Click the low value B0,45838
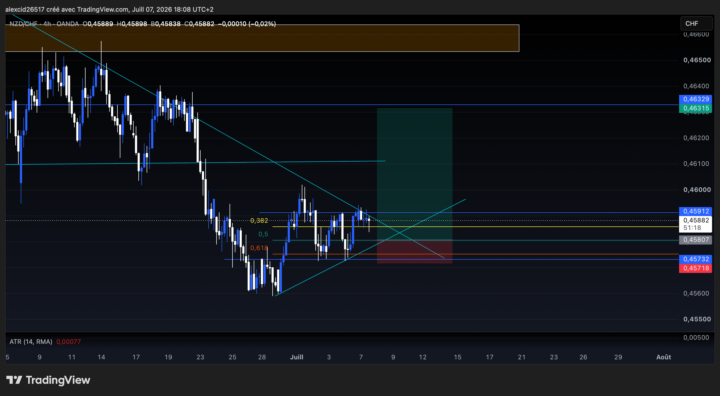720x396 pixels. tap(166, 24)
